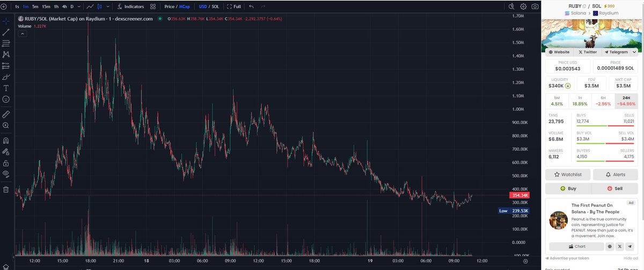The height and width of the screenshot is (270, 644).
Task: Click the undo arrow
Action: click(x=251, y=6)
